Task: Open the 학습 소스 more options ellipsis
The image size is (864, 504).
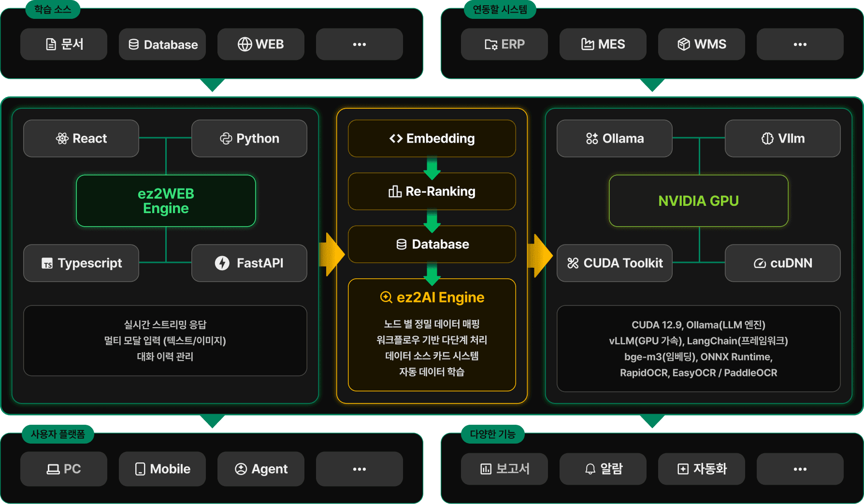Action: [359, 44]
